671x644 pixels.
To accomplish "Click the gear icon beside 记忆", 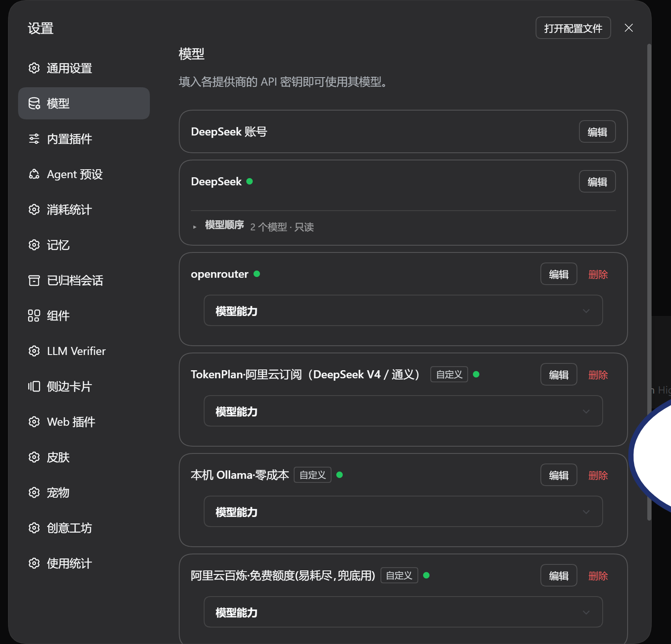I will click(34, 245).
